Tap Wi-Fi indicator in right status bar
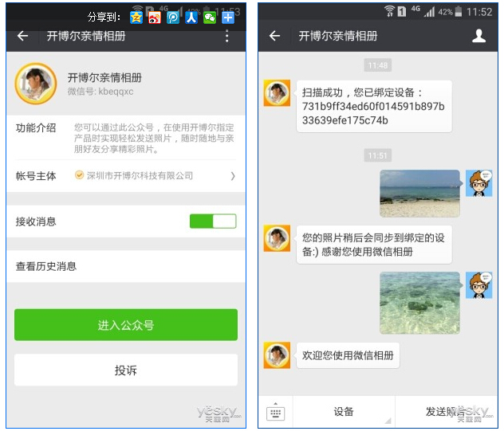The width and height of the screenshot is (504, 431). [x=389, y=11]
